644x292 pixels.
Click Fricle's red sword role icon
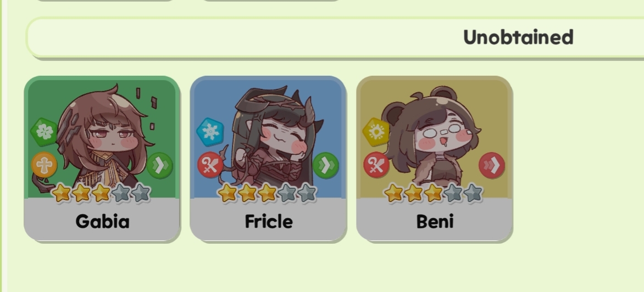210,165
